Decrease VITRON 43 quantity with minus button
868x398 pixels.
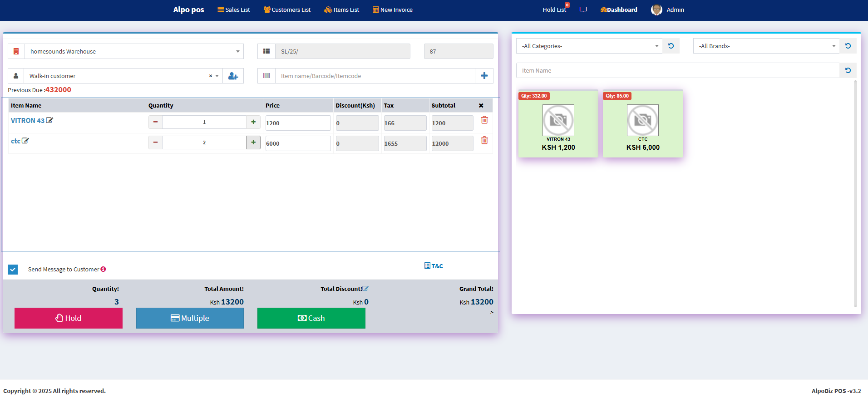click(x=155, y=123)
